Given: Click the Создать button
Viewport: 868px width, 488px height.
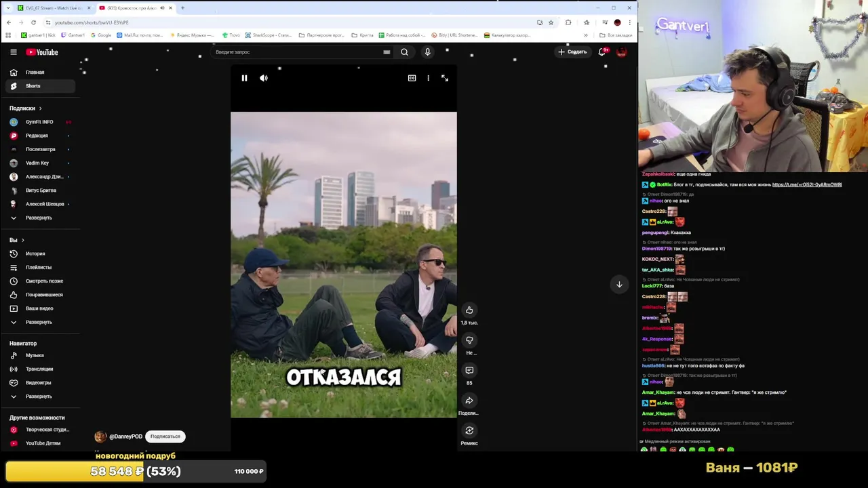Looking at the screenshot, I should 572,52.
